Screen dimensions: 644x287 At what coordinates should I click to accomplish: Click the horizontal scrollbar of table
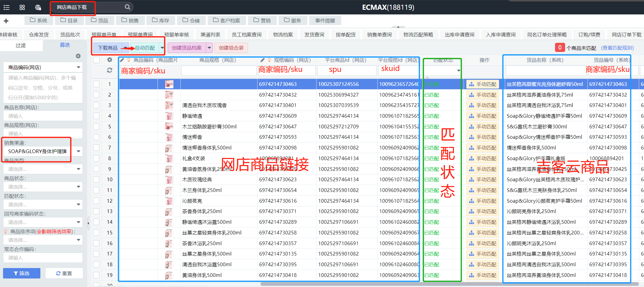450,284
